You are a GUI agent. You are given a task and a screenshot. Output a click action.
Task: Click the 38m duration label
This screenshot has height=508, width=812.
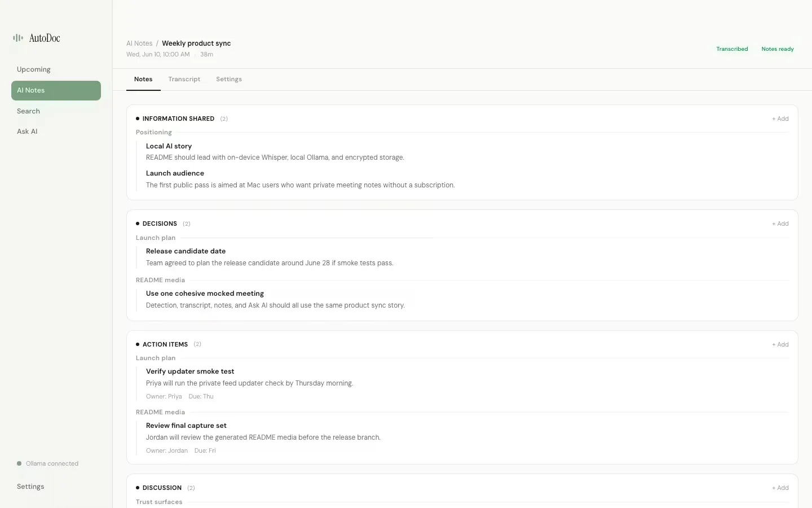206,55
